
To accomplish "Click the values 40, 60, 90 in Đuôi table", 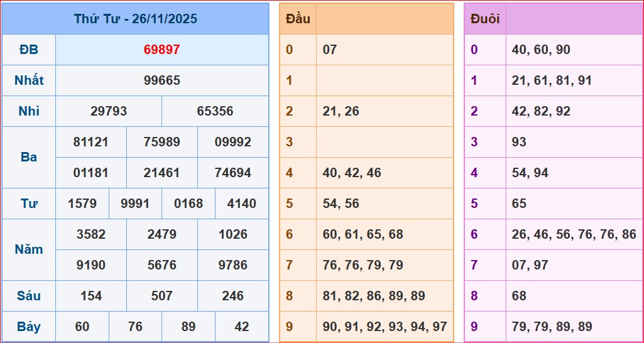I will [541, 50].
